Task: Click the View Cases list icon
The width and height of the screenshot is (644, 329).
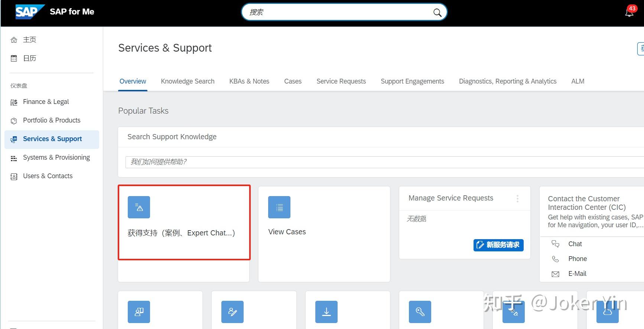Action: [x=279, y=207]
